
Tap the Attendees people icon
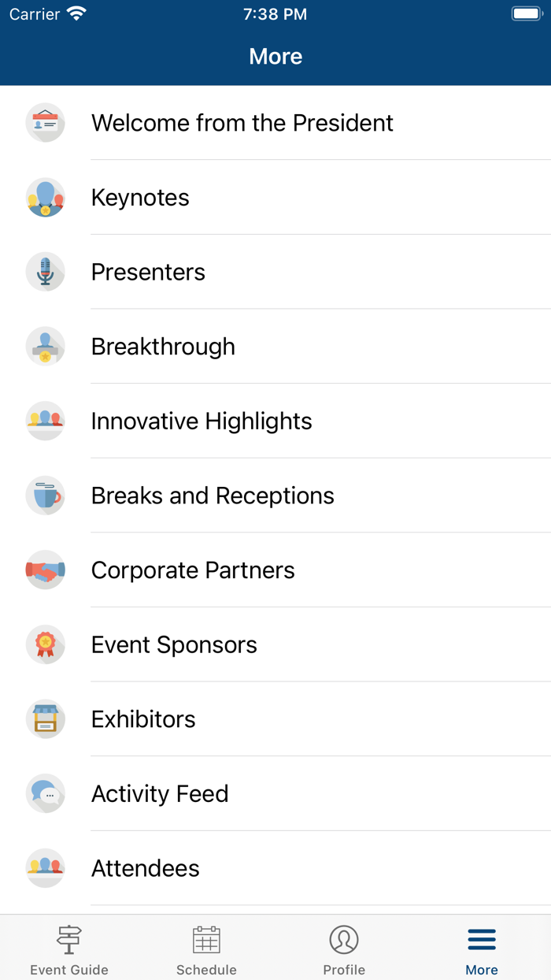[45, 867]
